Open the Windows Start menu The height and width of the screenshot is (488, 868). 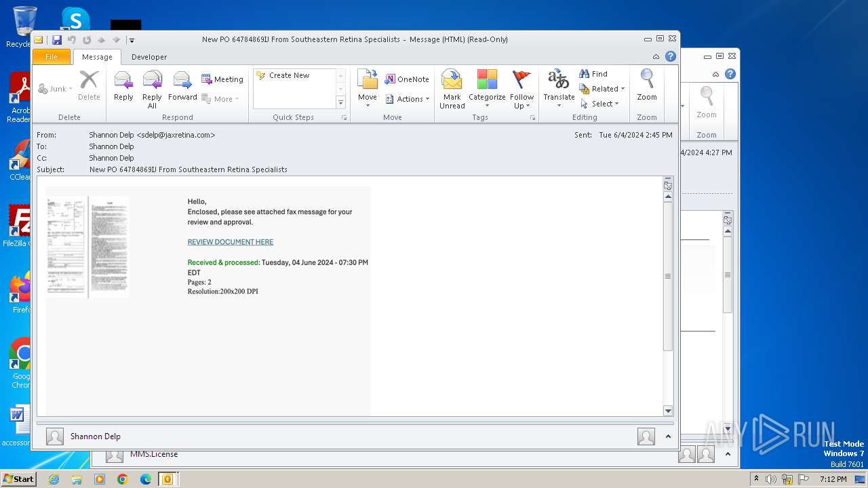click(19, 479)
